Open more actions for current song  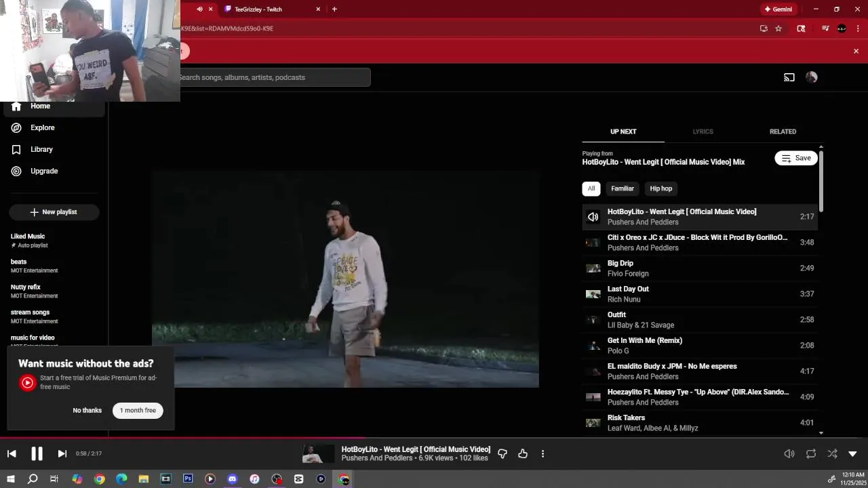point(542,453)
